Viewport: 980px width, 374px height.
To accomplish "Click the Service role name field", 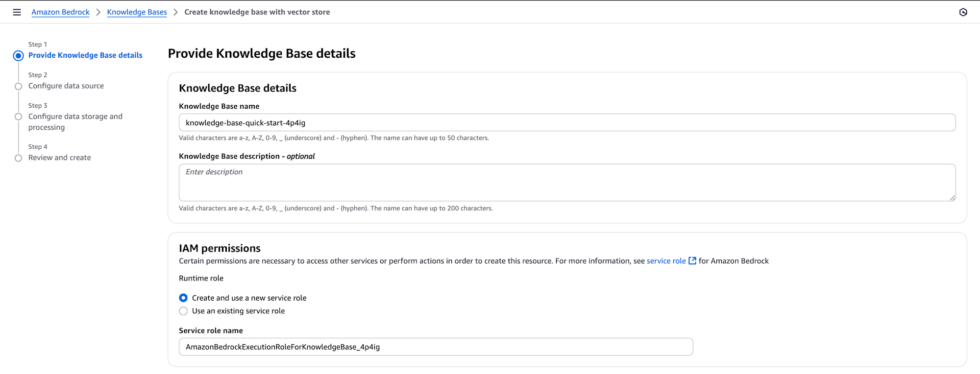I will (x=436, y=347).
